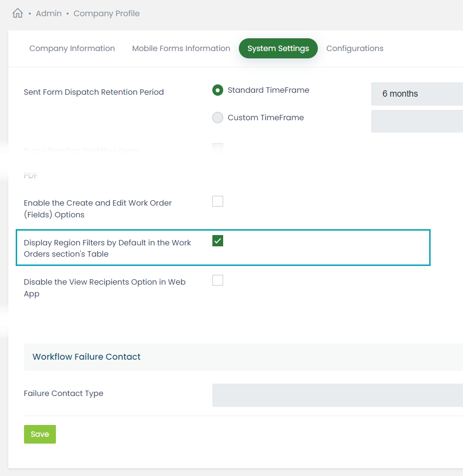Viewport: 463px width, 476px height.
Task: Expand the 6 months timeframe dropdown
Action: pyautogui.click(x=417, y=94)
